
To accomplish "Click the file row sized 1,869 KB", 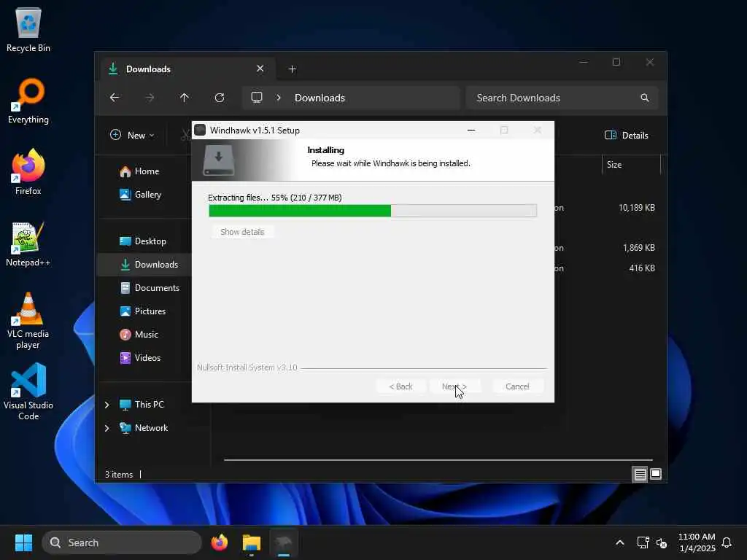I will (x=605, y=248).
